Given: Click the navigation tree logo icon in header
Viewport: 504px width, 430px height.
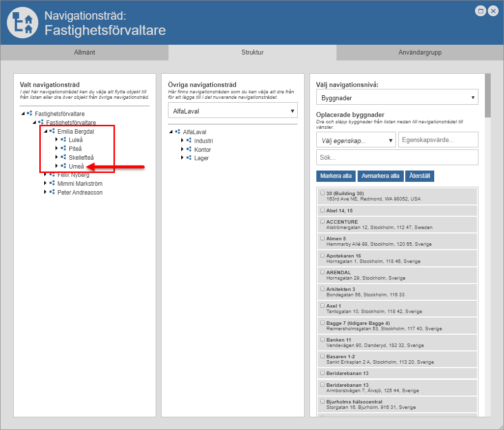Looking at the screenshot, I should [x=23, y=23].
